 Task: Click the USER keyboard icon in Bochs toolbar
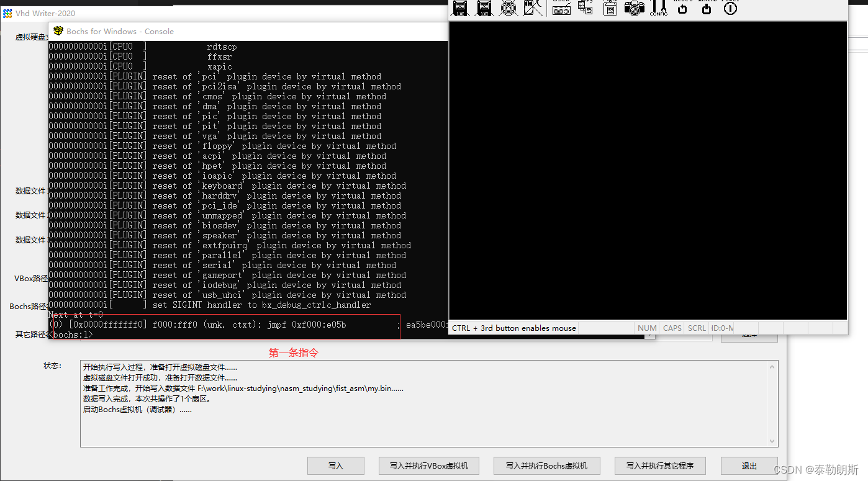[x=561, y=7]
